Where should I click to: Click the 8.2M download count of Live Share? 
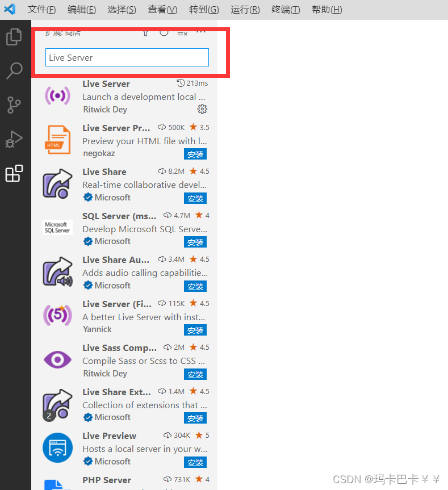click(x=171, y=171)
